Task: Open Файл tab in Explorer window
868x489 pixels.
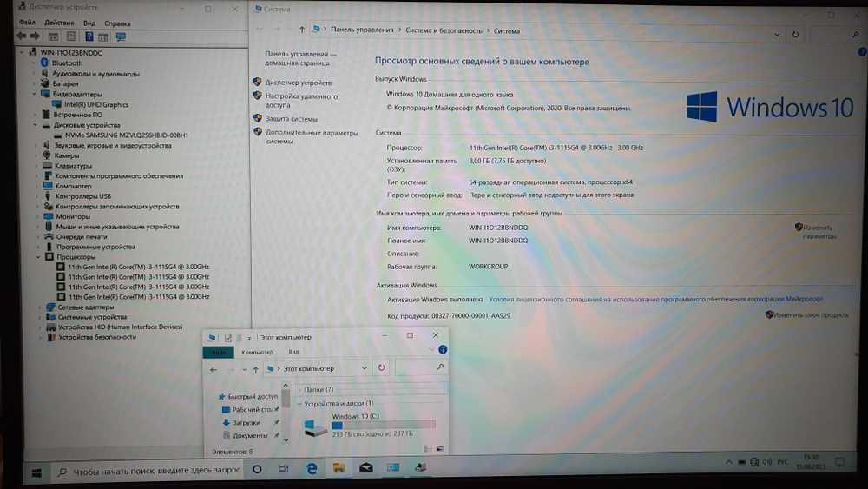Action: pyautogui.click(x=218, y=353)
